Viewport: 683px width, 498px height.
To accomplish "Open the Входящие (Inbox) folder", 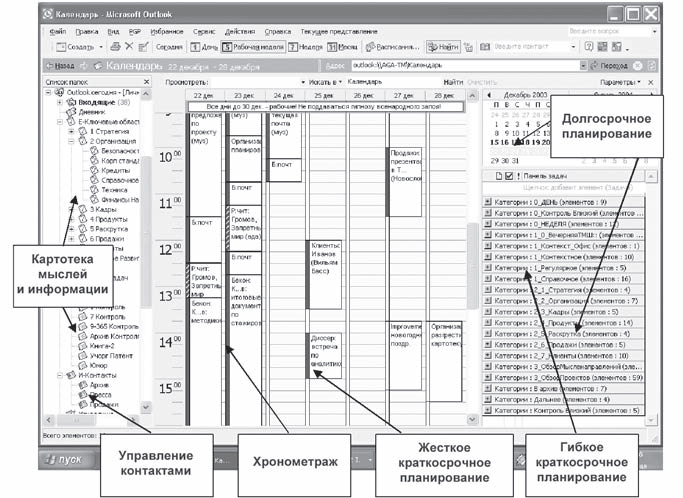I will point(89,103).
